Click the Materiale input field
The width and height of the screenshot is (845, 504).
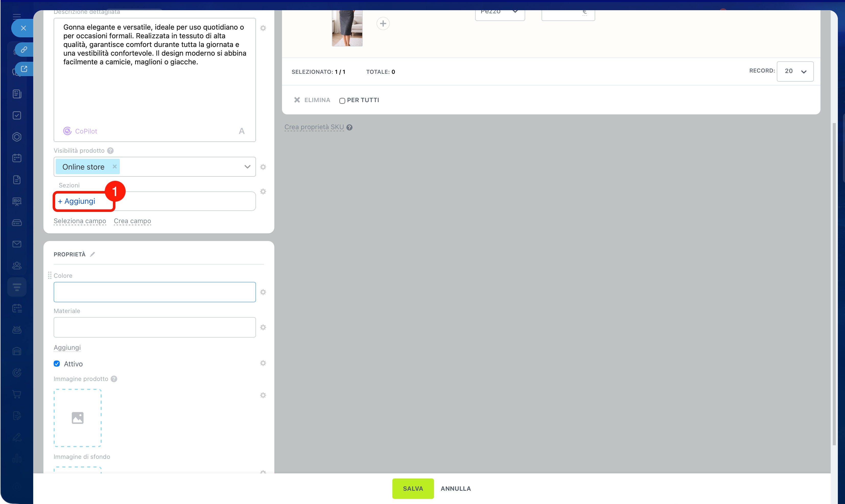(x=155, y=327)
